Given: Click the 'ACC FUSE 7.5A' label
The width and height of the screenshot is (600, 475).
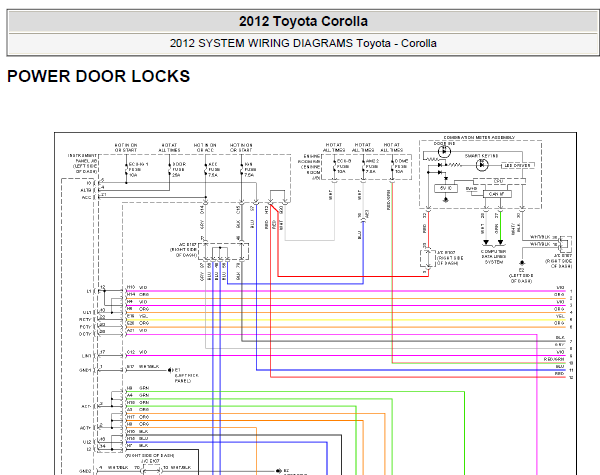Looking at the screenshot, I should click(213, 169).
